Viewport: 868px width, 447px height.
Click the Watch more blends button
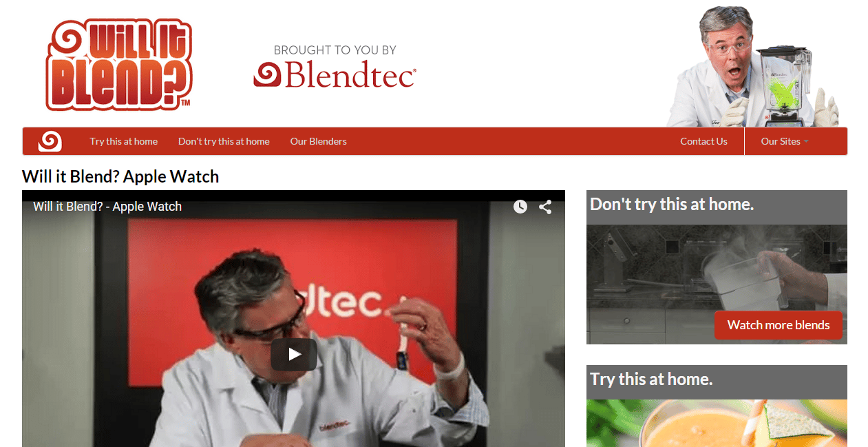coord(779,325)
